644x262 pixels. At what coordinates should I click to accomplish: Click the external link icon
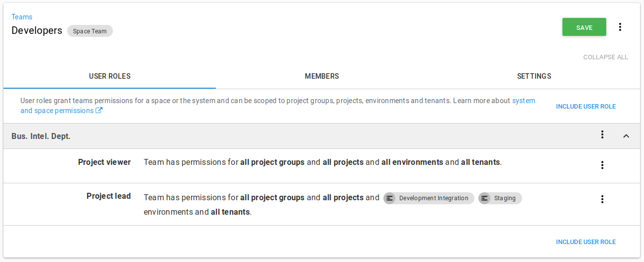pyautogui.click(x=99, y=111)
